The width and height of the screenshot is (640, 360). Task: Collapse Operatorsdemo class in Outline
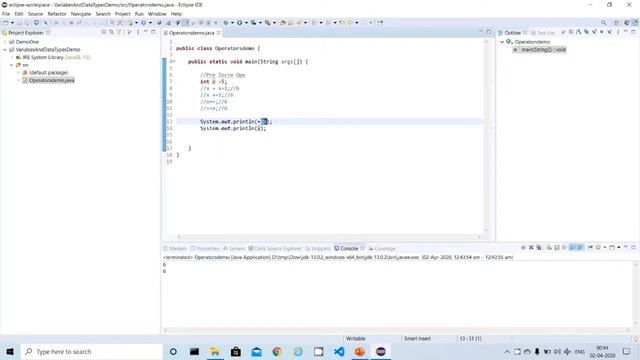[x=502, y=42]
